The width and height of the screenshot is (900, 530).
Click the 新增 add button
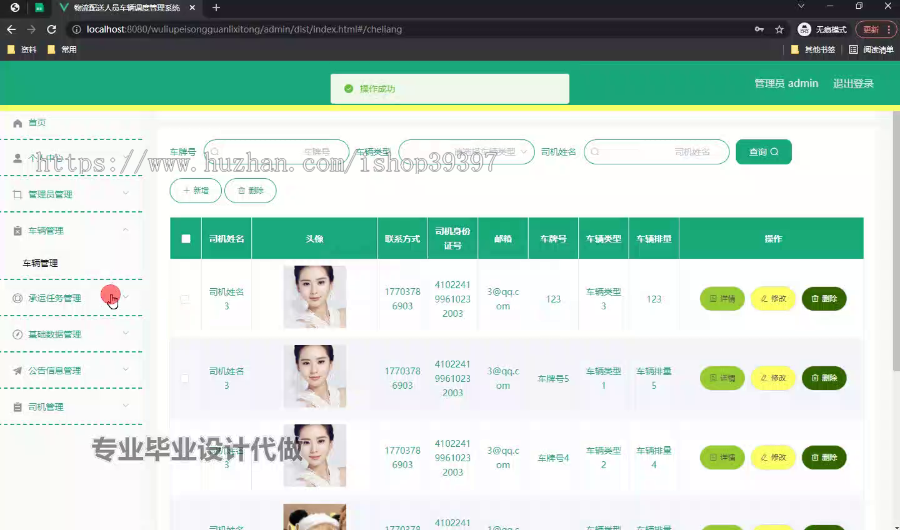point(196,190)
